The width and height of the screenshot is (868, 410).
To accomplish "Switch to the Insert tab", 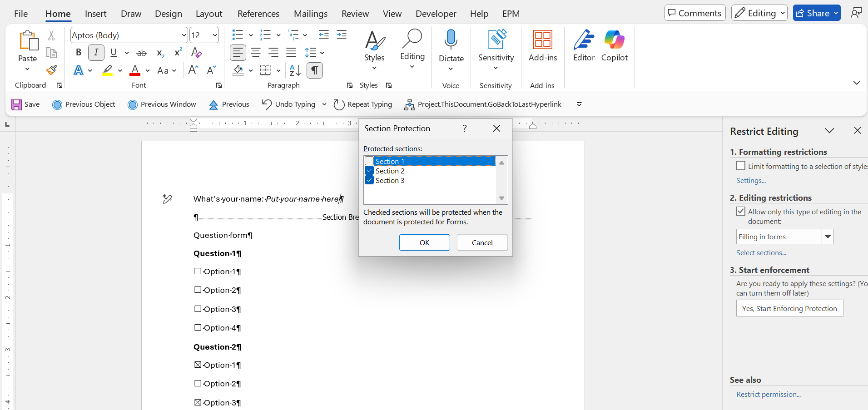I will (96, 14).
